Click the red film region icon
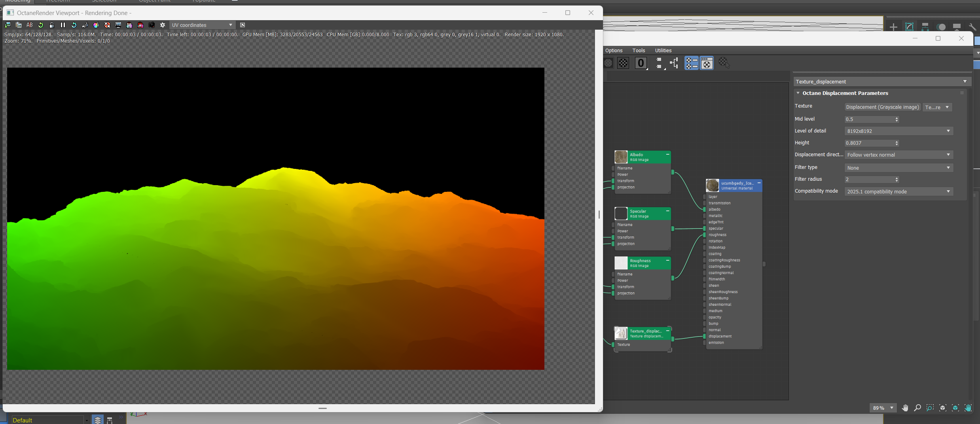The width and height of the screenshot is (980, 424). pos(140,25)
